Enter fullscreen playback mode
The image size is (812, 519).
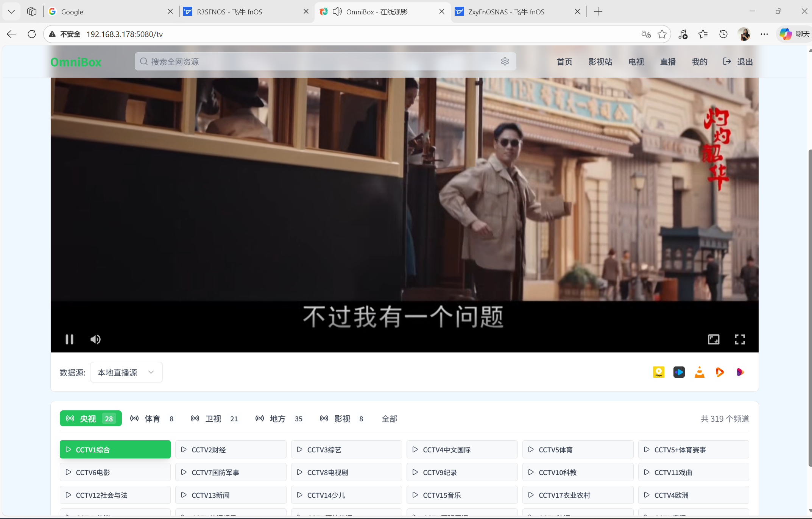coord(740,339)
